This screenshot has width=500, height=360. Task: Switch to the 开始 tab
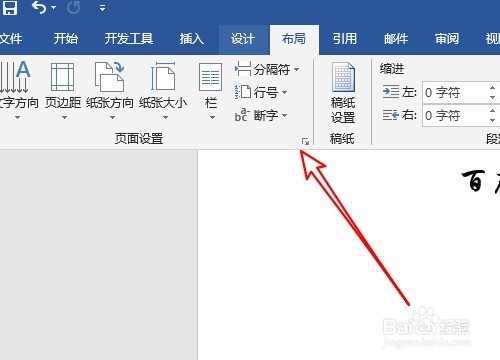coord(66,39)
